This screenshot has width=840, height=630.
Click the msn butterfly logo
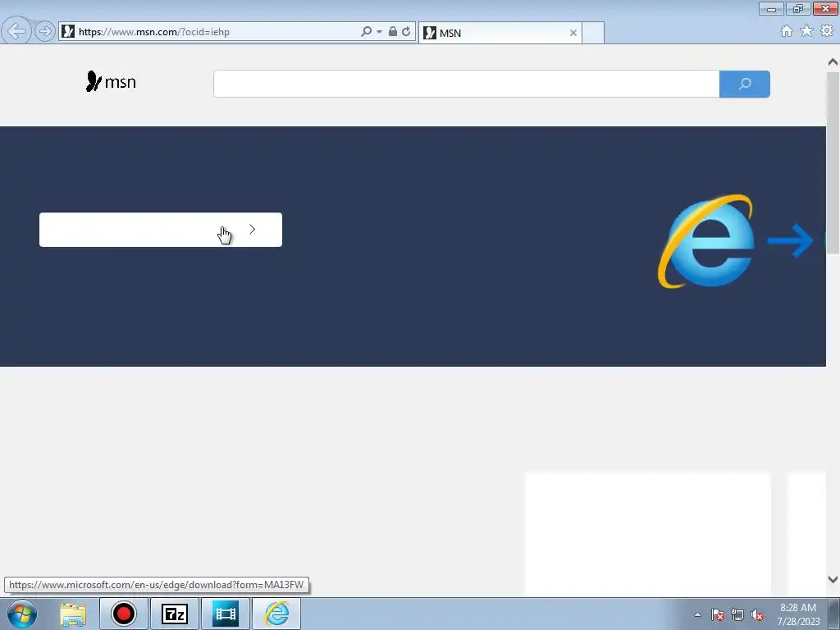pos(111,81)
